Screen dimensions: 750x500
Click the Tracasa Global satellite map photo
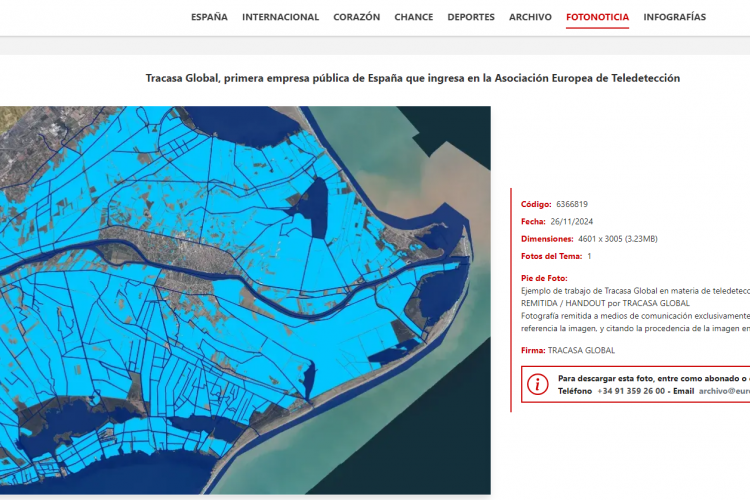coord(245,300)
